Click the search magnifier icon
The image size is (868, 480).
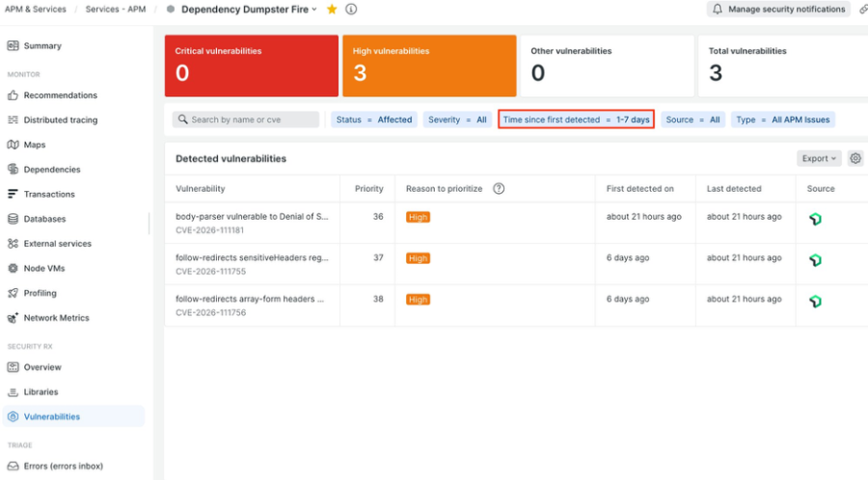click(x=182, y=120)
